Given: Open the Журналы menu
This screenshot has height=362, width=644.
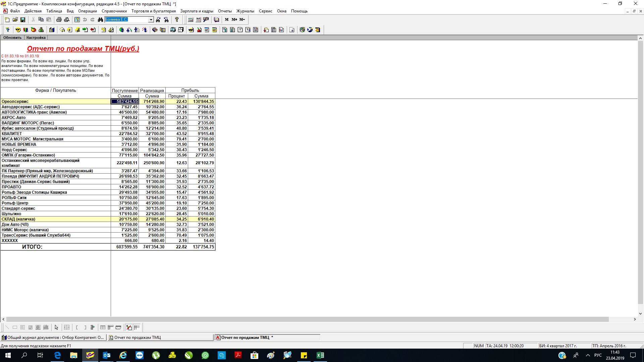Looking at the screenshot, I should tap(245, 11).
